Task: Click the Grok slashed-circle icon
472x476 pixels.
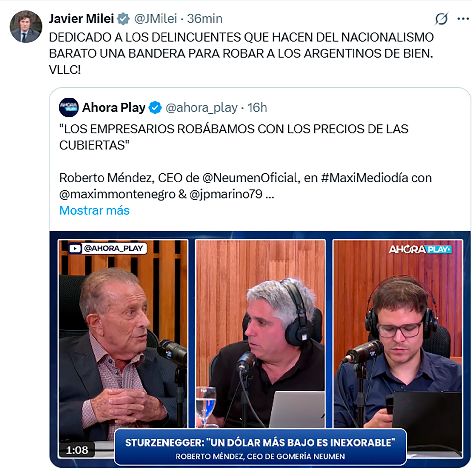Action: pos(441,19)
